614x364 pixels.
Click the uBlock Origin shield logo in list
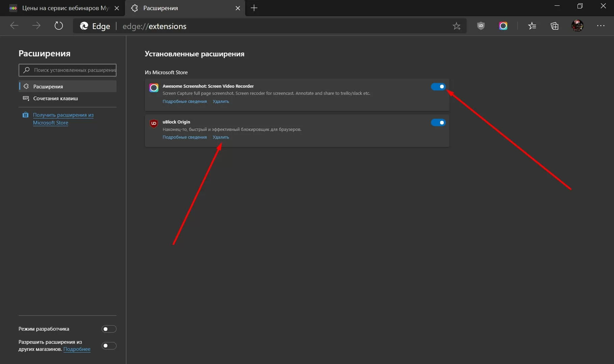(x=154, y=123)
